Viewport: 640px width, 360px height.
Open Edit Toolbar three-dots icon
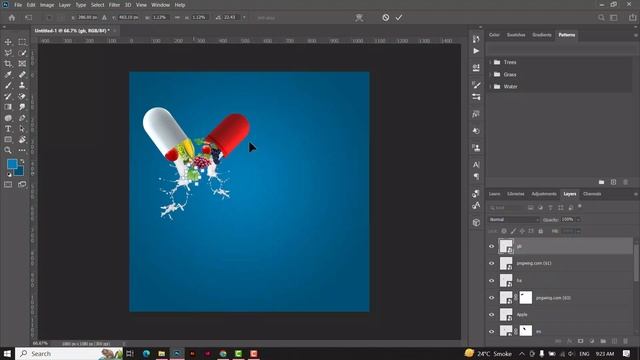22,150
